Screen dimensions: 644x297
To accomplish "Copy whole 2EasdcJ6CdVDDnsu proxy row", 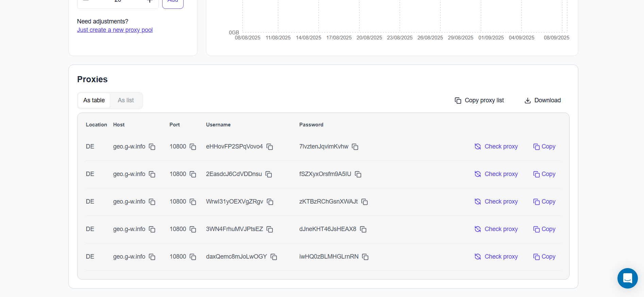I will point(544,174).
